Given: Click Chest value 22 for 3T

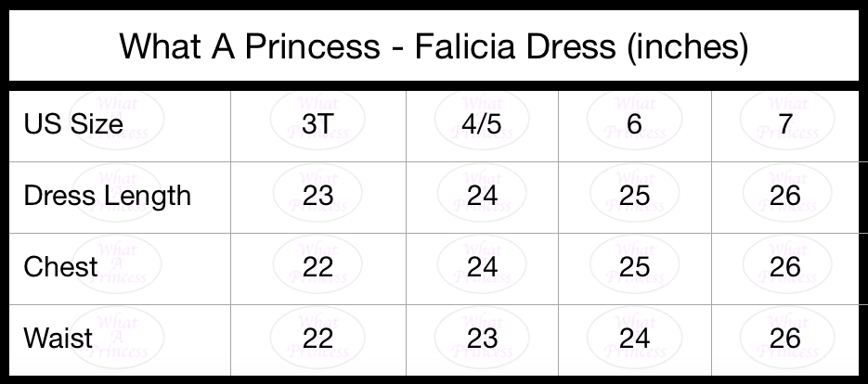Looking at the screenshot, I should 317,267.
